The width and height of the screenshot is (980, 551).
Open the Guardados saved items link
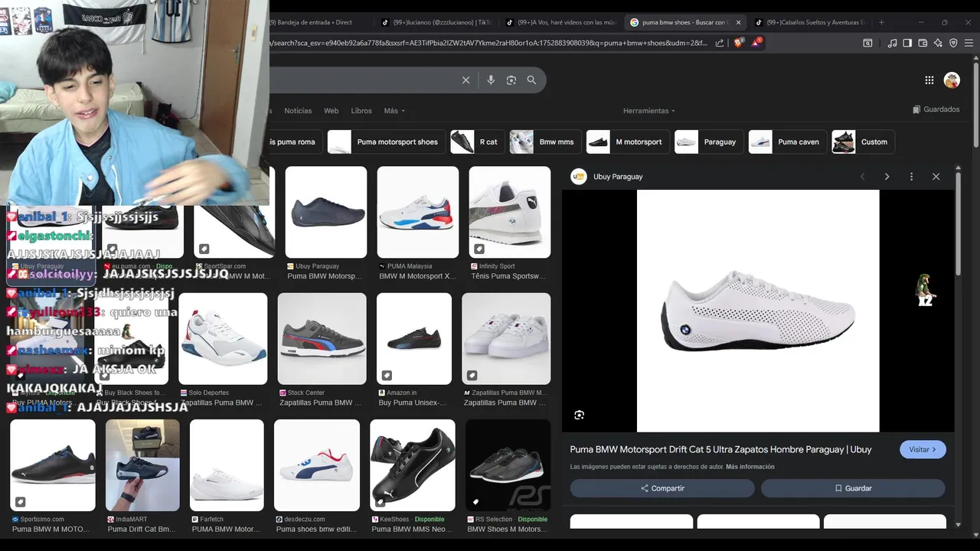click(x=936, y=109)
